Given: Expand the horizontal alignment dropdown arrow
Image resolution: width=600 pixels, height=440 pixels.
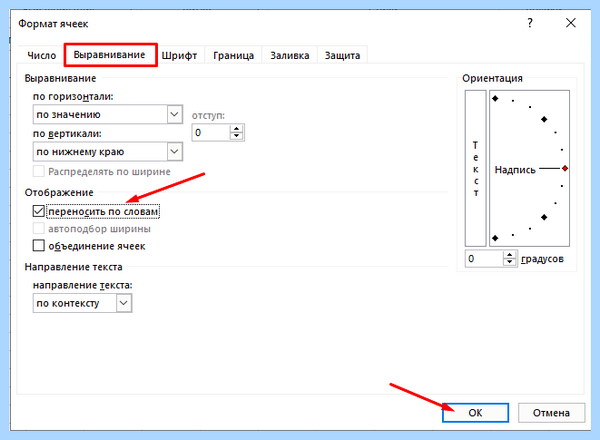Looking at the screenshot, I should (x=174, y=114).
